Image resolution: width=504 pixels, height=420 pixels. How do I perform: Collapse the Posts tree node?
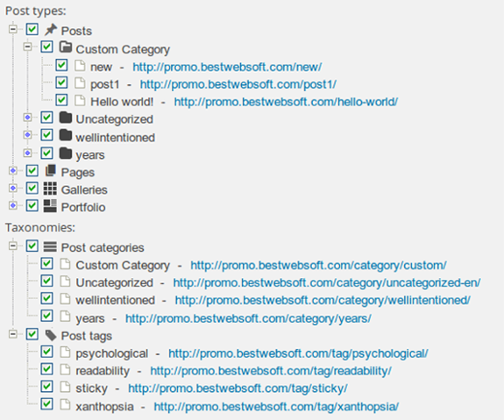(13, 29)
